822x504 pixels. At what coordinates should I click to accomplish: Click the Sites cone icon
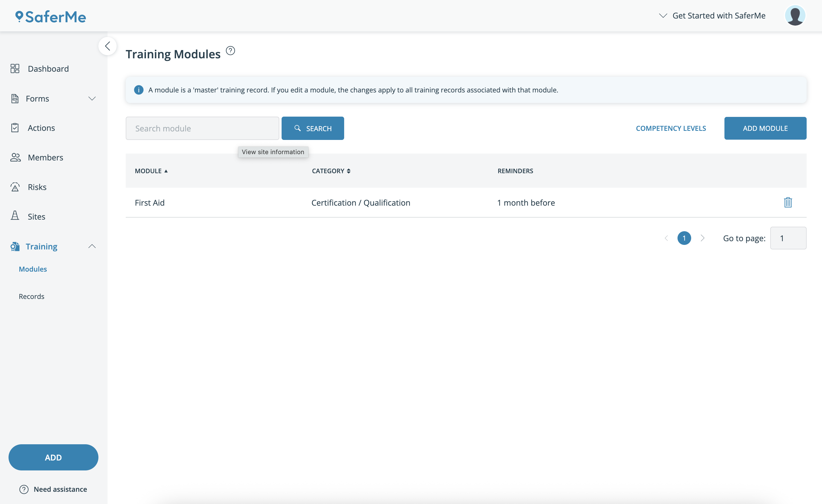(x=15, y=216)
